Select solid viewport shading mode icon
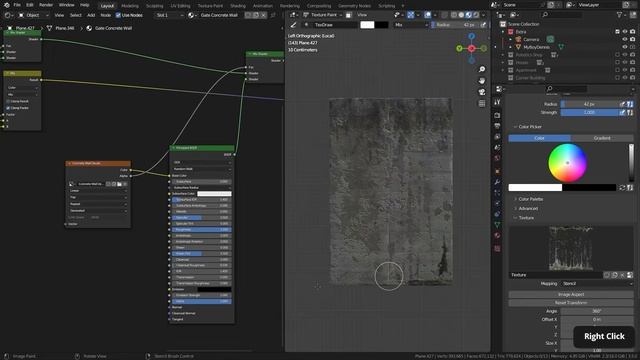This screenshot has width=640, height=360. [461, 15]
